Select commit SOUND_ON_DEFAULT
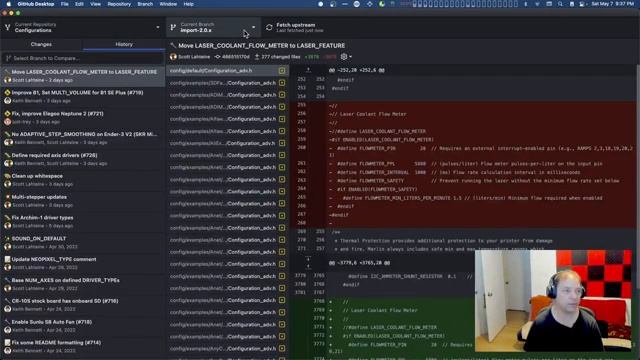This screenshot has width=640, height=360. 83,242
